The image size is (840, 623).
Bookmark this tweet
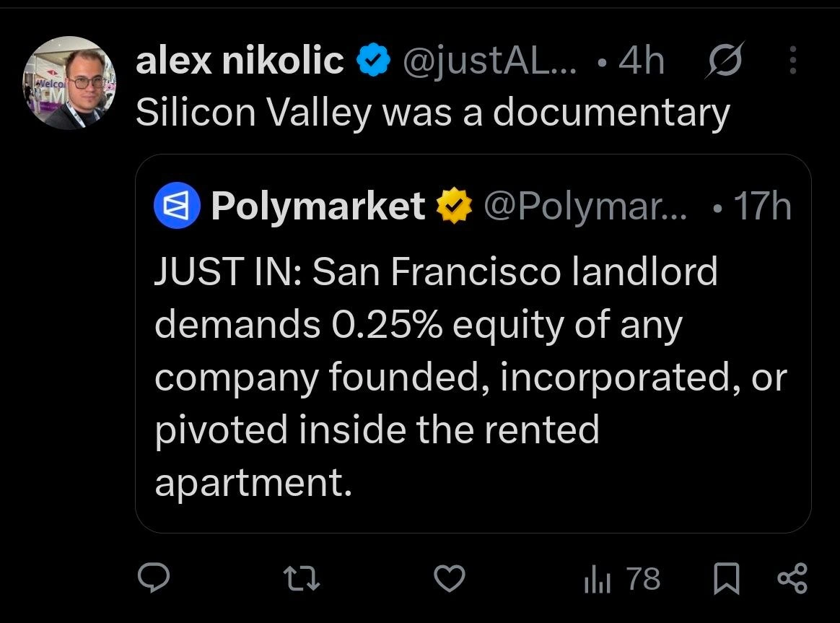pyautogui.click(x=727, y=578)
